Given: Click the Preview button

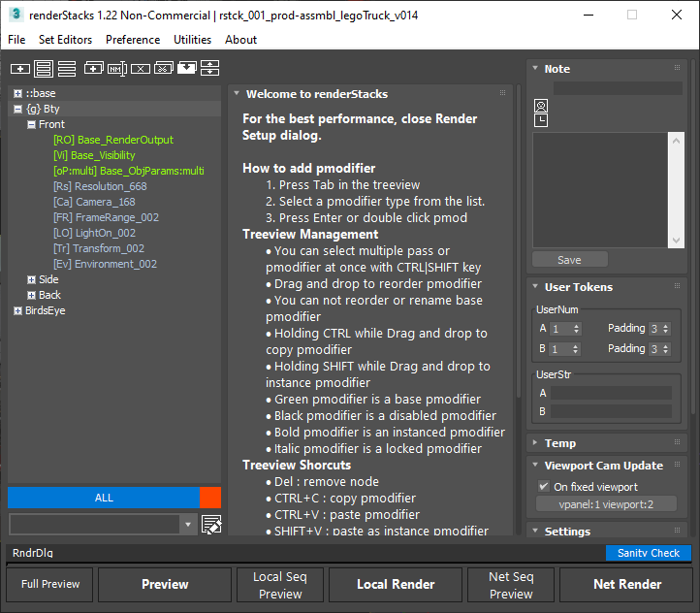Looking at the screenshot, I should [x=165, y=585].
